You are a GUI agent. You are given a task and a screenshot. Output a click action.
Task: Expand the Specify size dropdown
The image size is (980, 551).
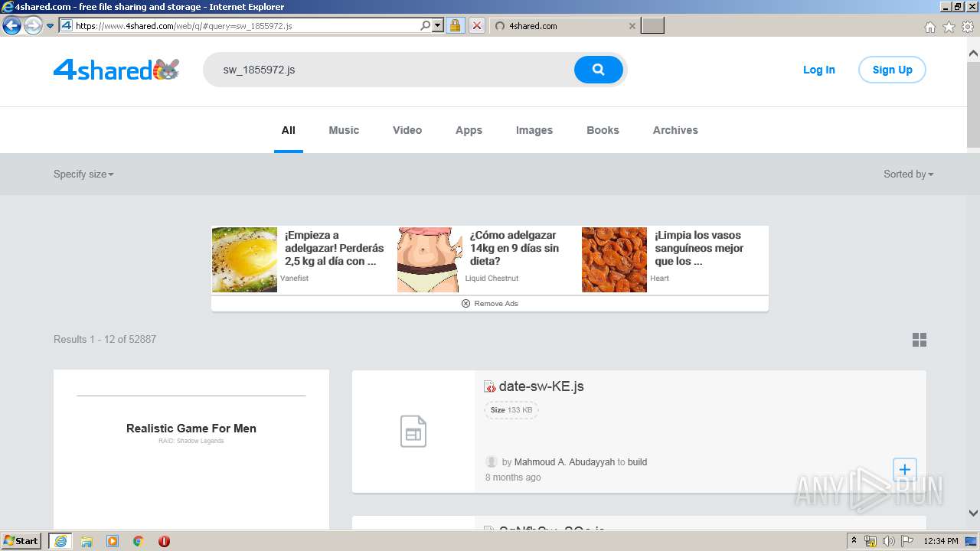coord(83,174)
